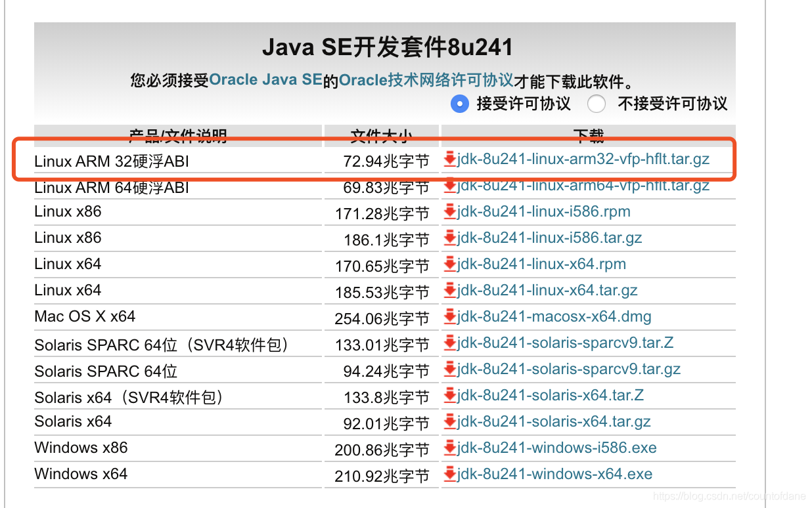Image resolution: width=812 pixels, height=508 pixels.
Task: Open the Oracle Java SE link
Action: (265, 80)
